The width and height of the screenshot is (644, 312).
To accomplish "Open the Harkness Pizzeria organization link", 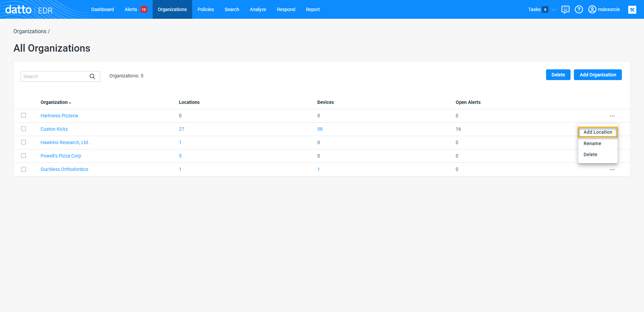I will coord(59,116).
